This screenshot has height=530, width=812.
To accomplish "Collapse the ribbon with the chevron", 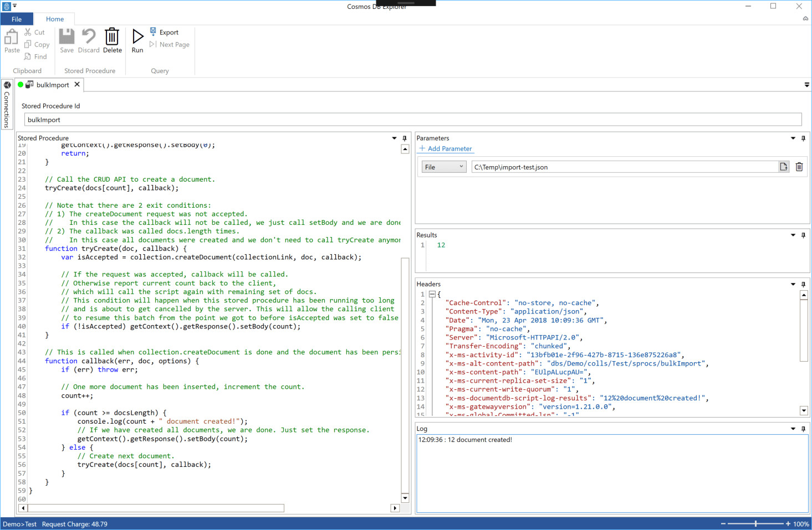I will 805,19.
